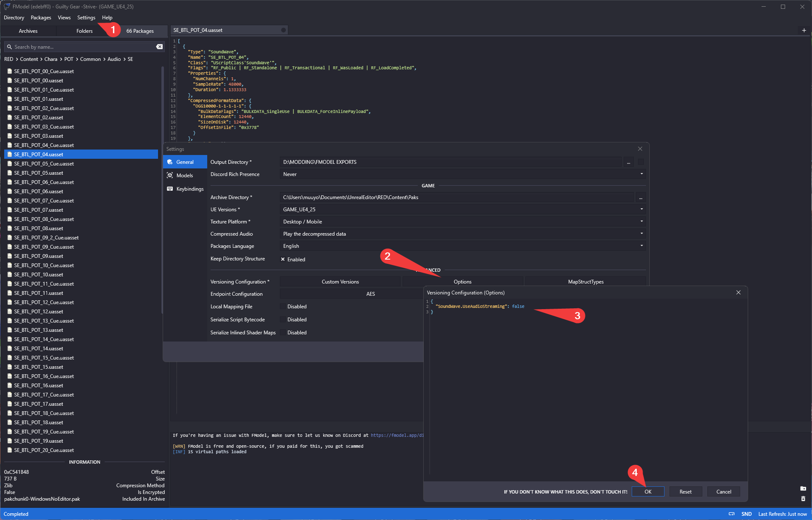Click the SND status bar indicator
The width and height of the screenshot is (812, 520).
746,514
